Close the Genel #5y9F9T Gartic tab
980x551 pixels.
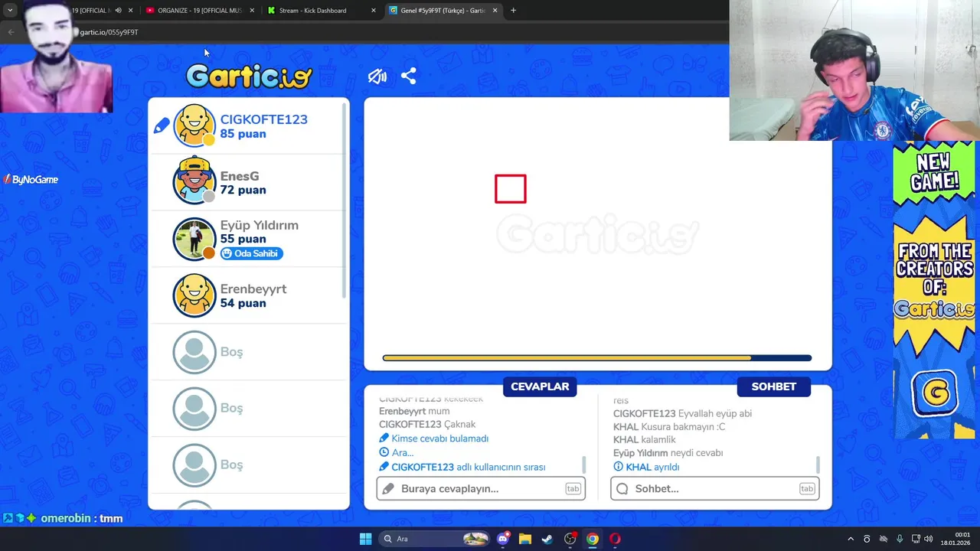tap(495, 11)
